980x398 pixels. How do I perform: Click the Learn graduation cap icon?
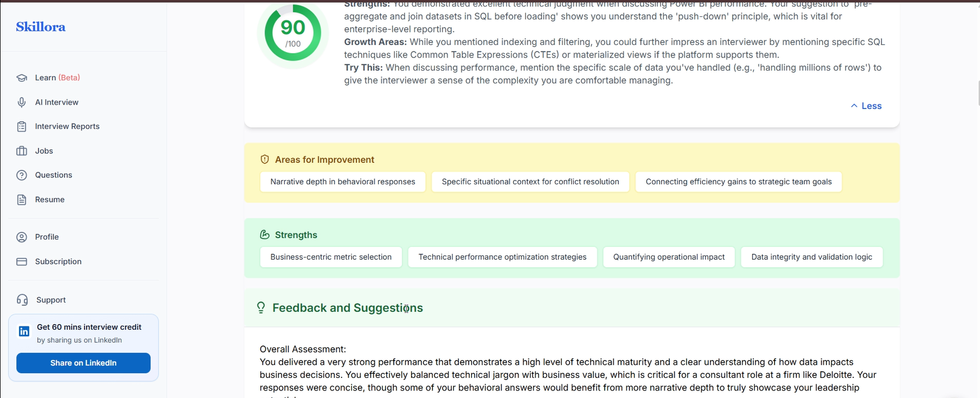22,78
